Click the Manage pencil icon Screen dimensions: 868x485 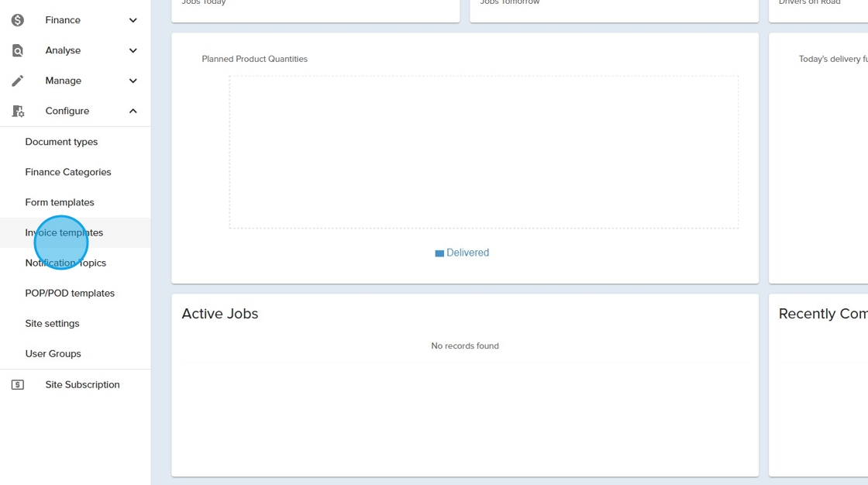18,81
